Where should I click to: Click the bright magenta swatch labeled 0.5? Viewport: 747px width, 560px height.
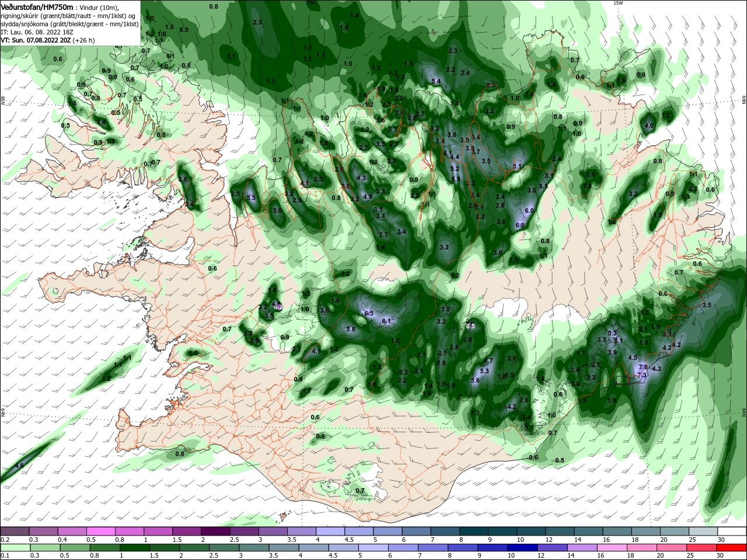click(x=100, y=531)
